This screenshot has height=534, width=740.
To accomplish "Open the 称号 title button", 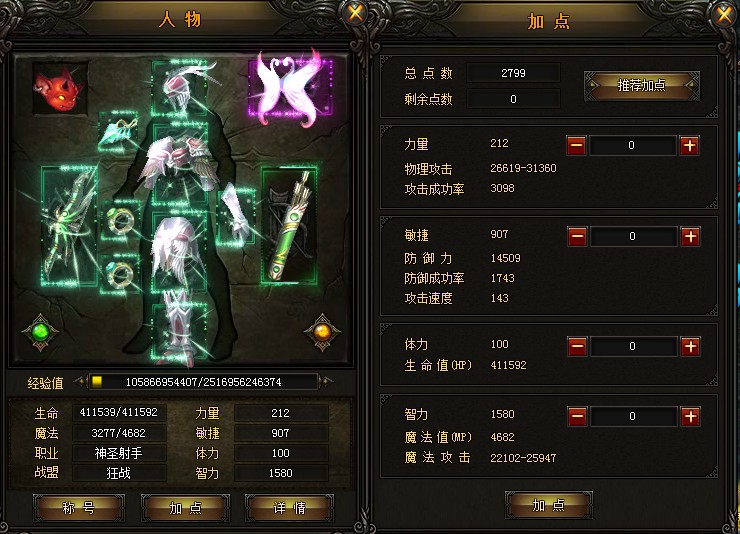I will pyautogui.click(x=79, y=508).
